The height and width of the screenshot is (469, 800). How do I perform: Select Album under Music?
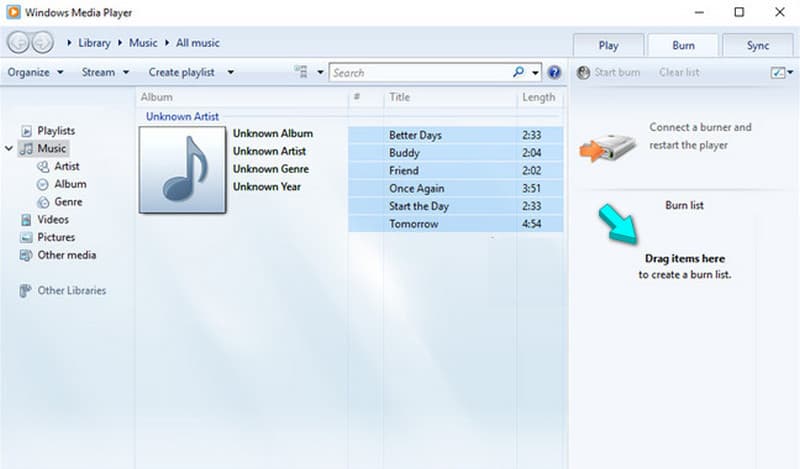pos(70,184)
